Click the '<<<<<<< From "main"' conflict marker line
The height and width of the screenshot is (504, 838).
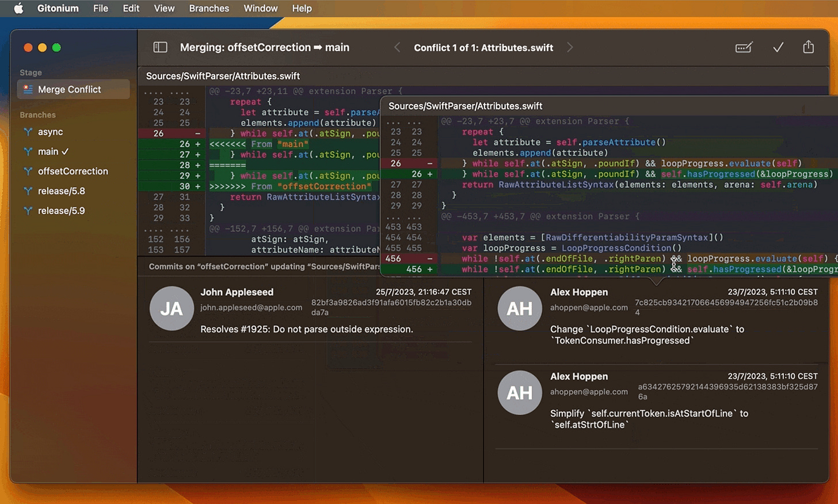point(258,144)
